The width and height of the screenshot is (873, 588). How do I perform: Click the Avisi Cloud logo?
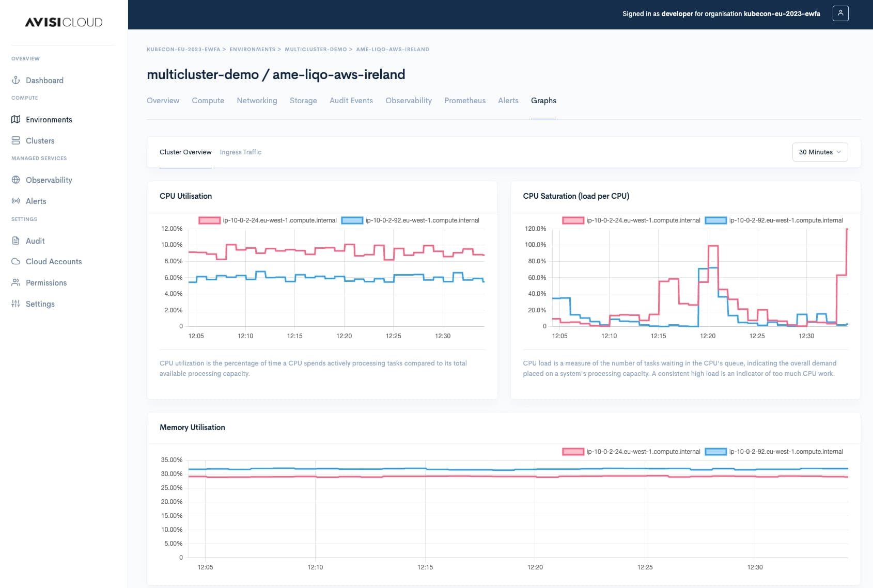[x=64, y=22]
